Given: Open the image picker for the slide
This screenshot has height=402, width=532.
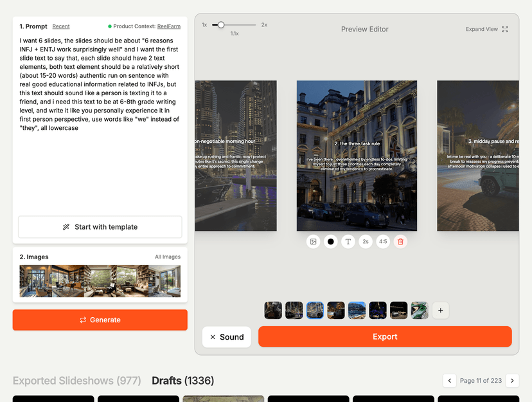Looking at the screenshot, I should point(313,241).
